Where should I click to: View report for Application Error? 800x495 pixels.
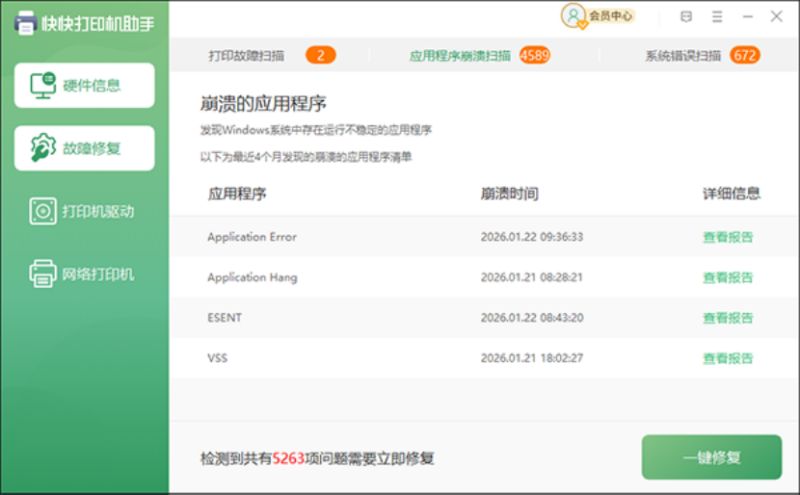728,237
